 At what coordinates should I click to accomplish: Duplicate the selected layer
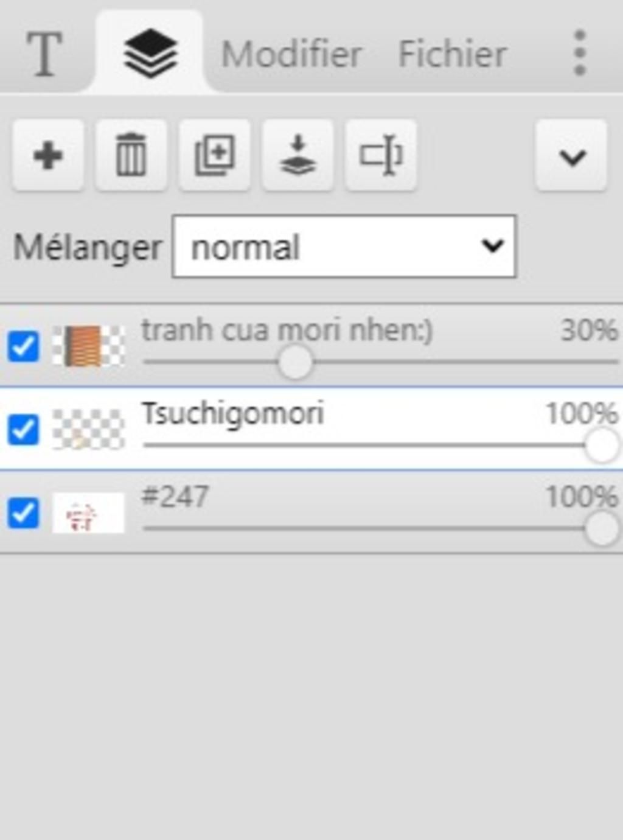coord(214,156)
